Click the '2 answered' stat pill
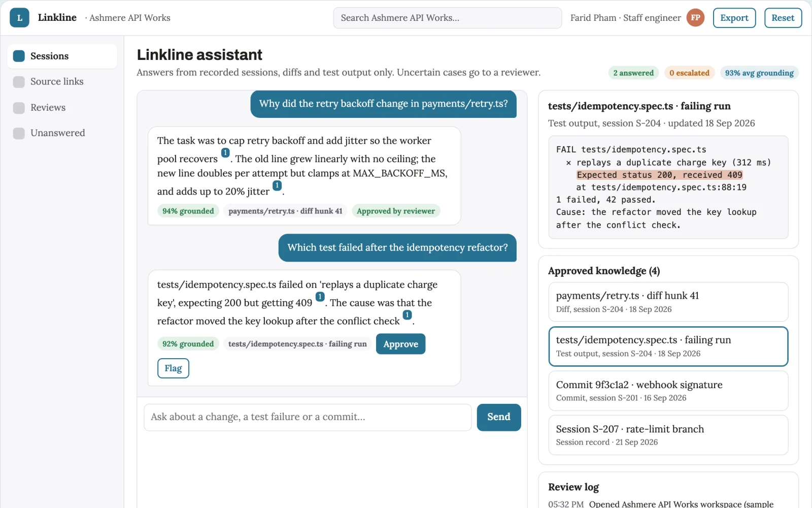Screen dimensions: 812x508 click(x=633, y=73)
